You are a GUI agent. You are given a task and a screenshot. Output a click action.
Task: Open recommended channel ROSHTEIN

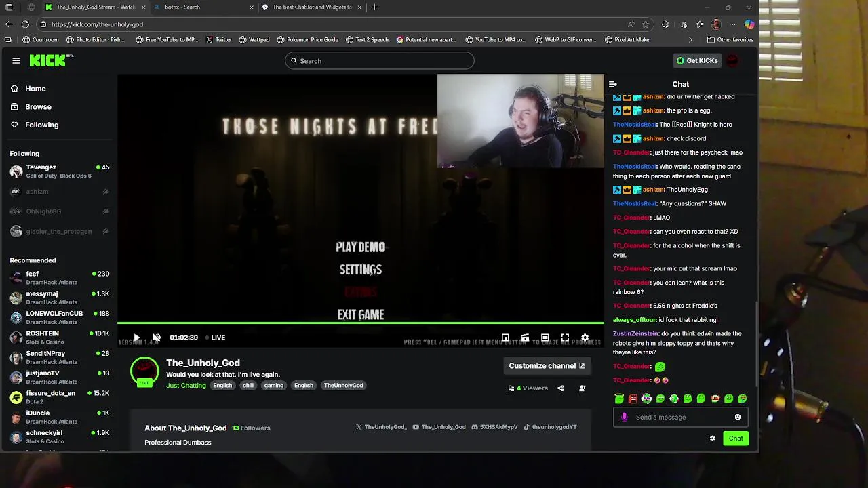point(60,338)
